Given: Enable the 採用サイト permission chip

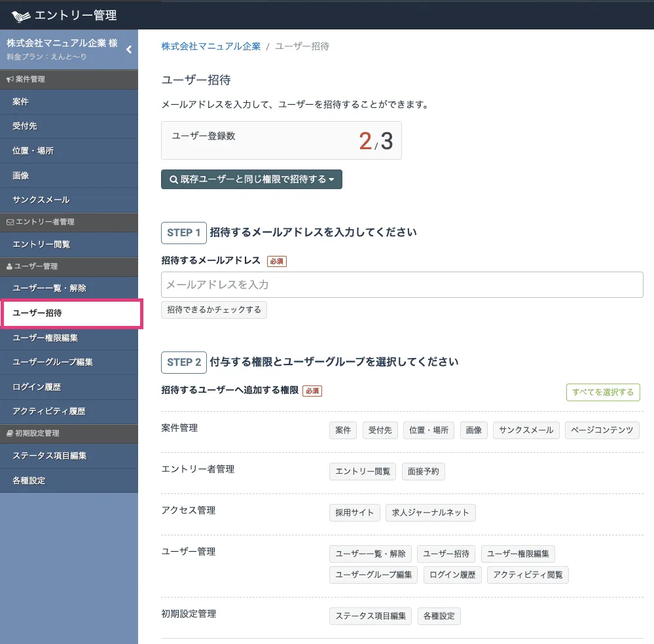Looking at the screenshot, I should click(x=354, y=512).
